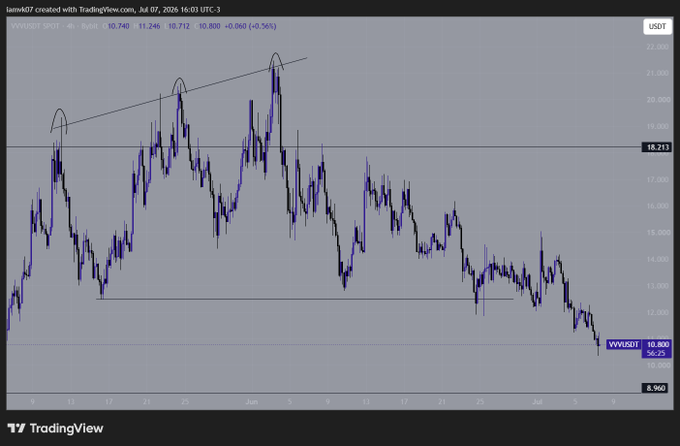Click the 22.000 price axis label
This screenshot has height=446, width=680.
click(x=657, y=46)
